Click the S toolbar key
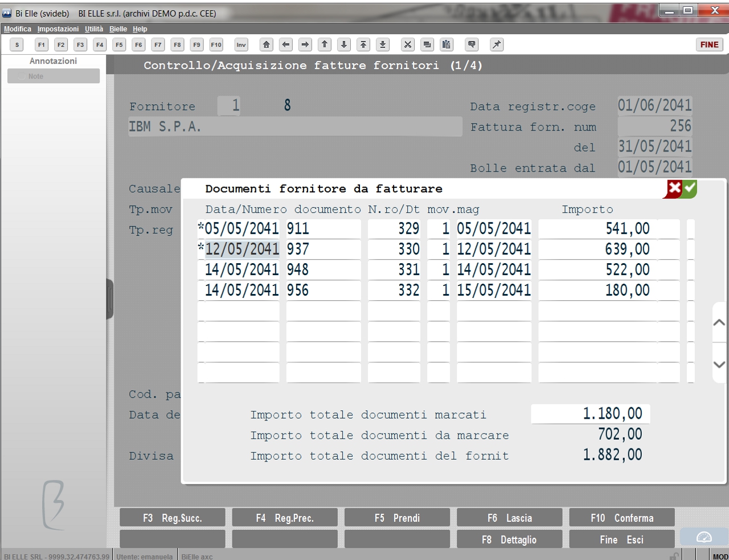The height and width of the screenshot is (560, 729). coord(17,44)
